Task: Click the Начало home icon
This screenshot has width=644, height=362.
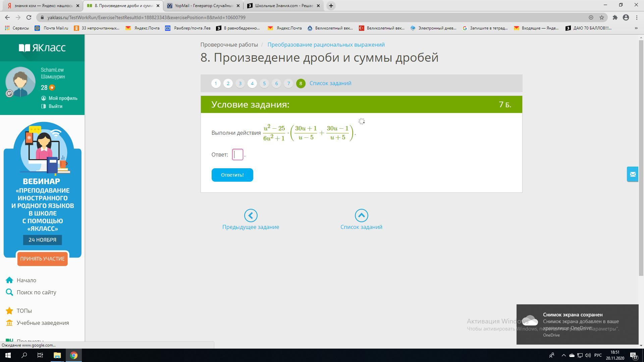Action: 9,280
